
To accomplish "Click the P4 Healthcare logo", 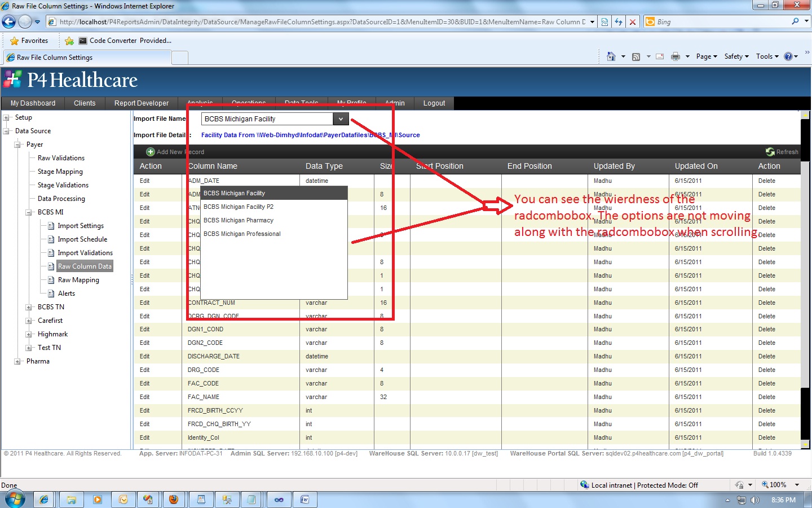I will (x=71, y=80).
